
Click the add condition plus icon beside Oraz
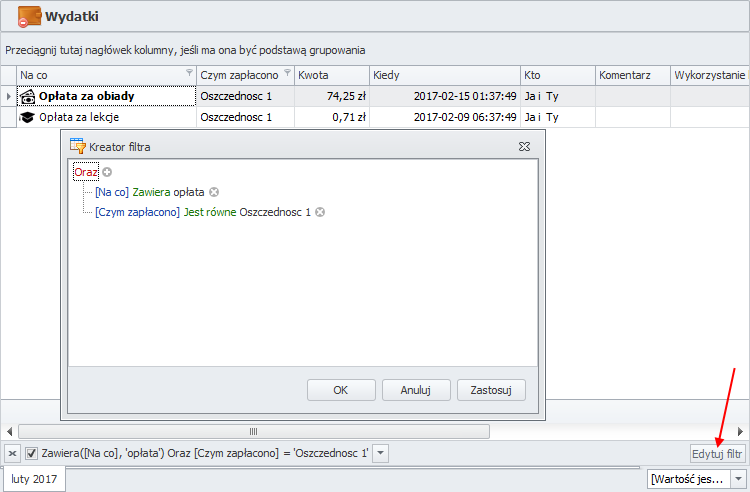(107, 172)
